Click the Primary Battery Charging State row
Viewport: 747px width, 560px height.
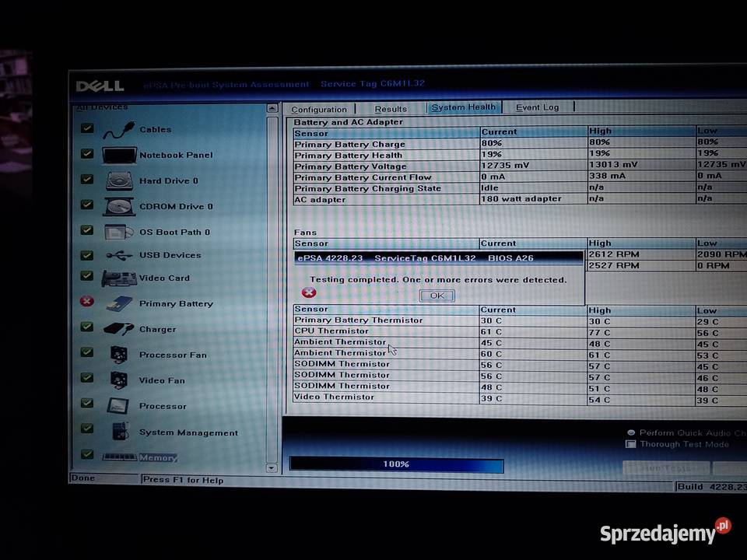(519, 188)
